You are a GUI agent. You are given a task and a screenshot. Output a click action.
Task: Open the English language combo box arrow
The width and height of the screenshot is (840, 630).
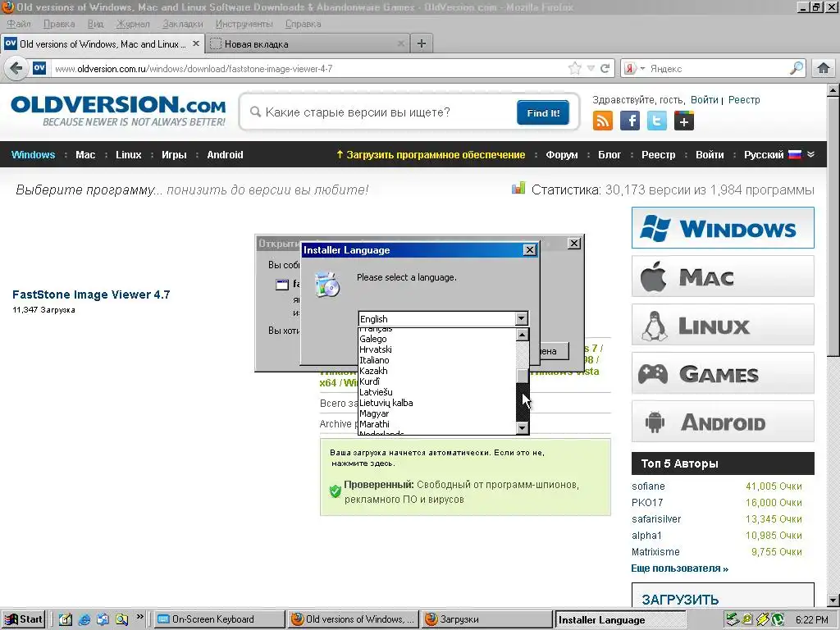coord(521,319)
